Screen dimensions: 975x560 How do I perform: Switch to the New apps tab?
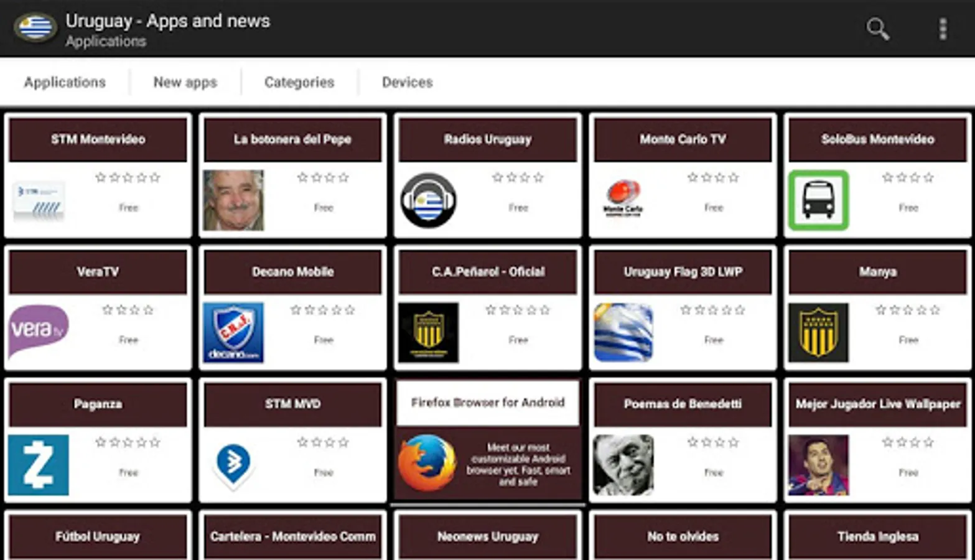point(185,82)
